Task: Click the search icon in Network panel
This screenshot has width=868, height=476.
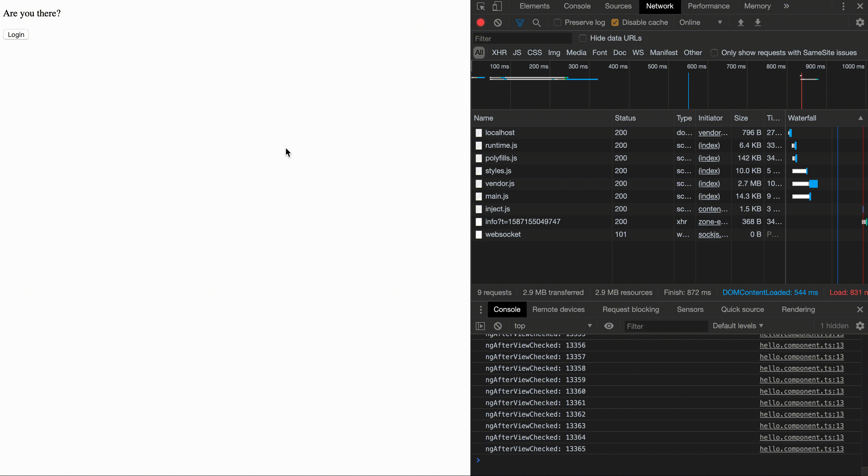Action: tap(537, 22)
